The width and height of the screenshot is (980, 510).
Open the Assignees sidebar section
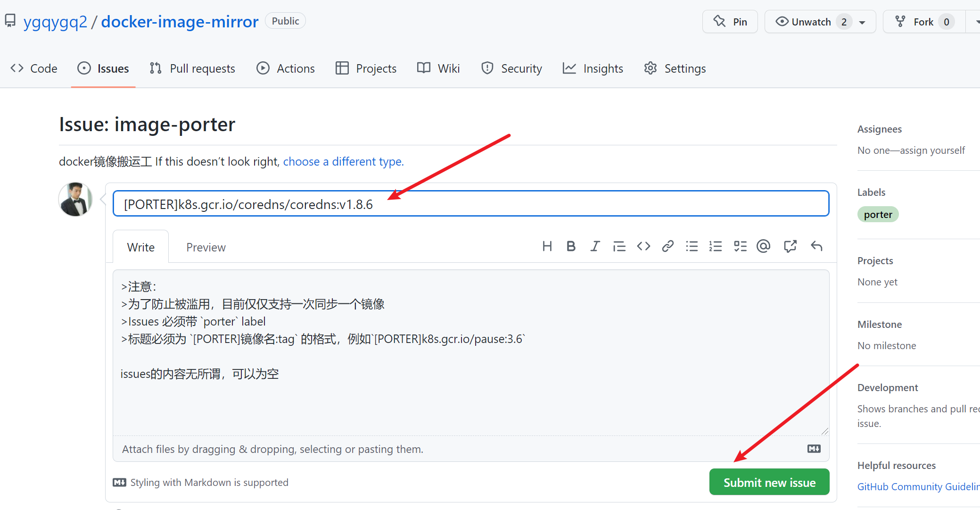pos(879,129)
